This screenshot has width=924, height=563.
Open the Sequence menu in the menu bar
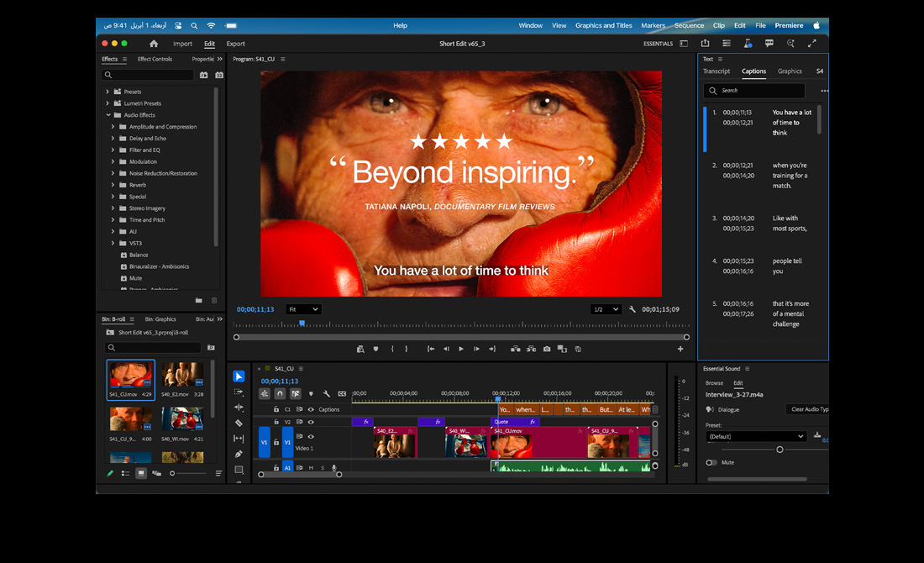689,25
